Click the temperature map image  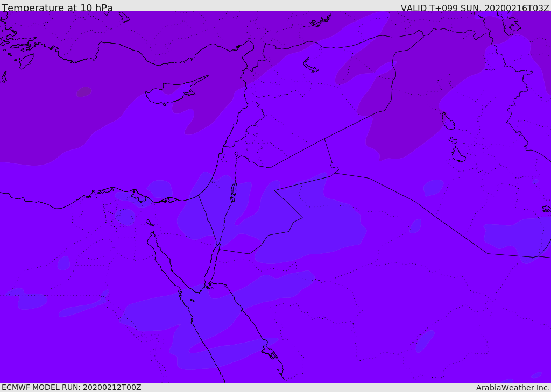tap(275, 197)
